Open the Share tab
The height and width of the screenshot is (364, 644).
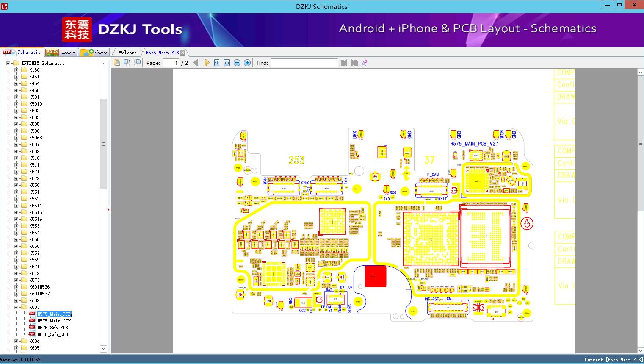pyautogui.click(x=94, y=52)
